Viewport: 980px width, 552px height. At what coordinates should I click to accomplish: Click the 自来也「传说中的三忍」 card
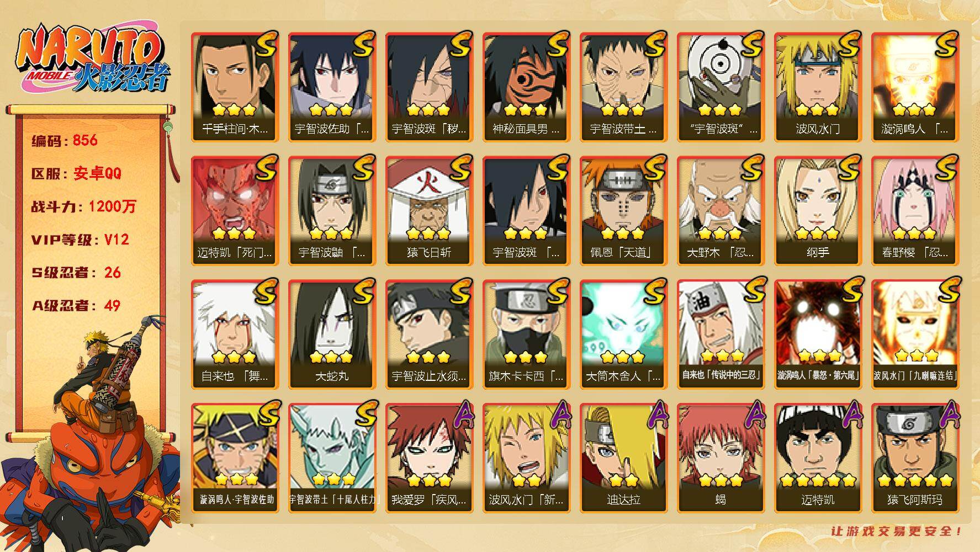click(x=721, y=334)
